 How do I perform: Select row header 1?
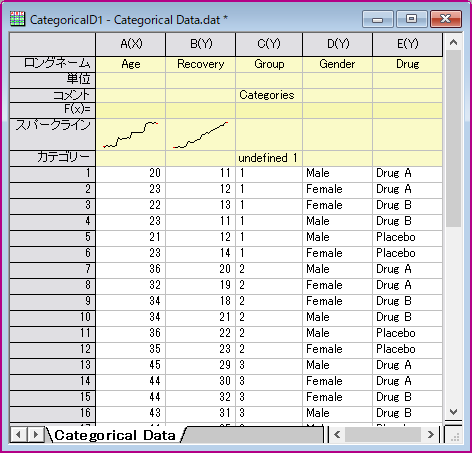coord(53,174)
